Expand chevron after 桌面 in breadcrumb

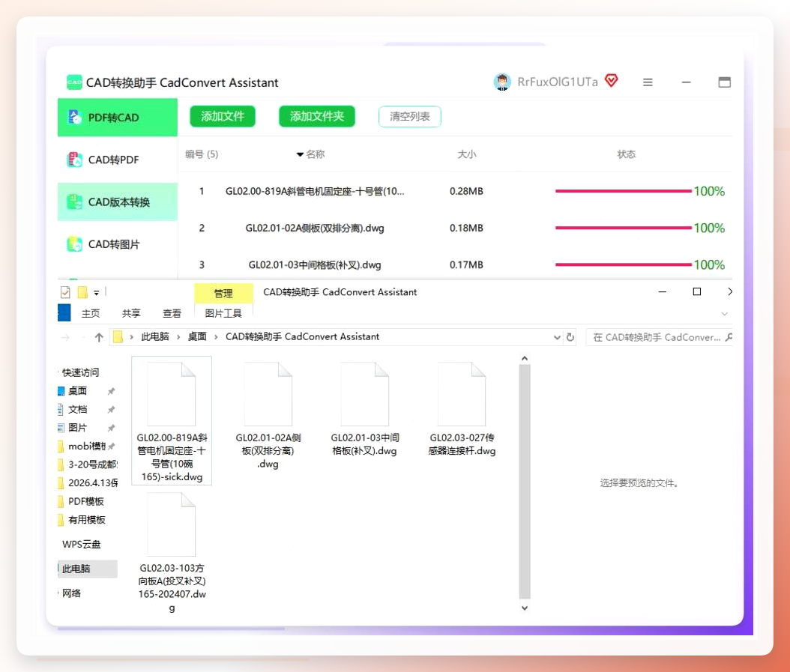[x=216, y=337]
